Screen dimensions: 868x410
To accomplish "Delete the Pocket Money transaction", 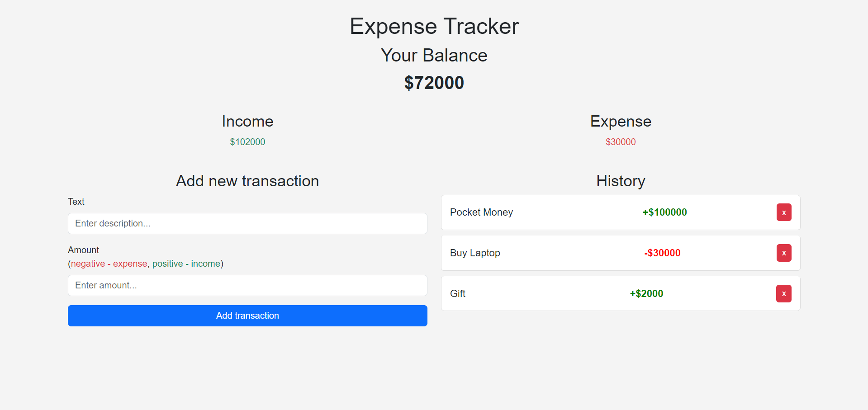I will (x=783, y=212).
